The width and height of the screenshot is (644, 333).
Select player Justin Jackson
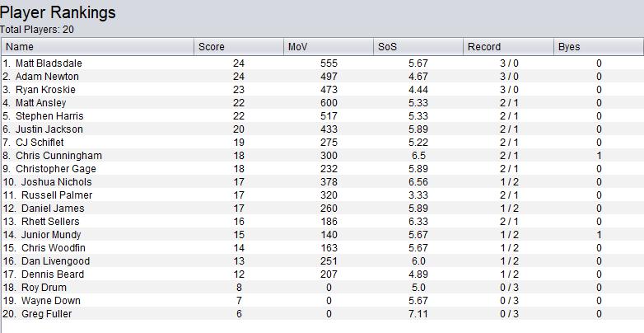49,129
